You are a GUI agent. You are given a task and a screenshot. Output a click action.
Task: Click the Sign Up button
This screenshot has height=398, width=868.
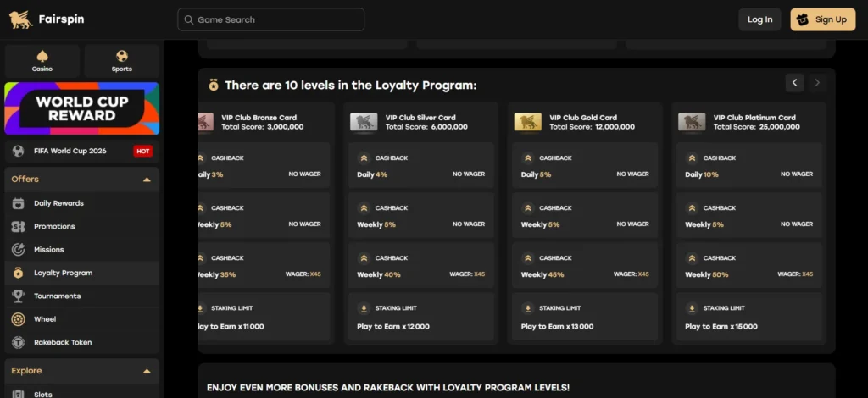[822, 20]
